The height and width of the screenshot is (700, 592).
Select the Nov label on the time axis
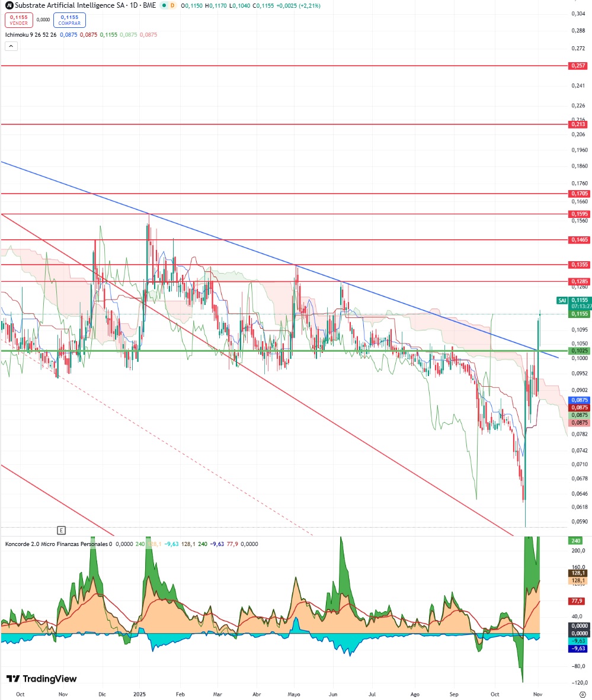click(x=536, y=693)
